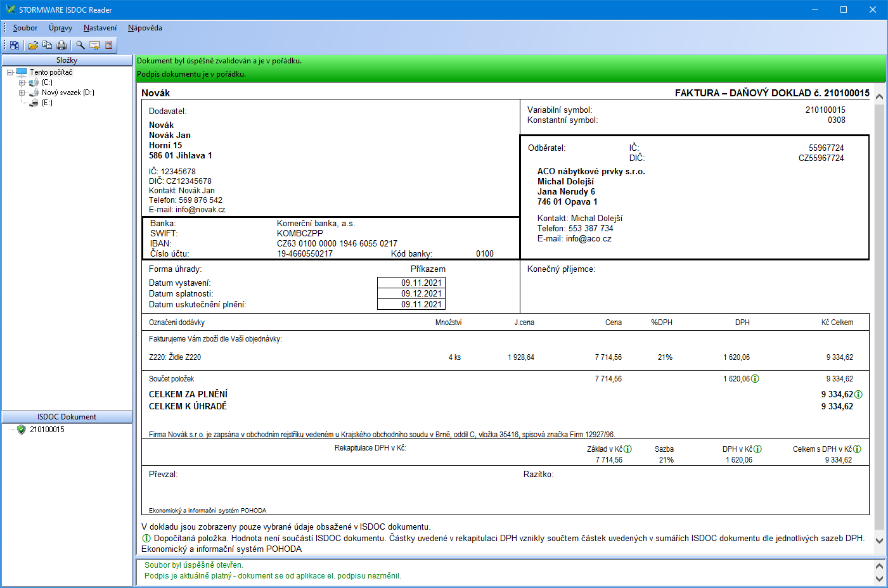Viewport: 888px width, 588px height.
Task: Click the Složky panel header
Action: click(x=67, y=60)
